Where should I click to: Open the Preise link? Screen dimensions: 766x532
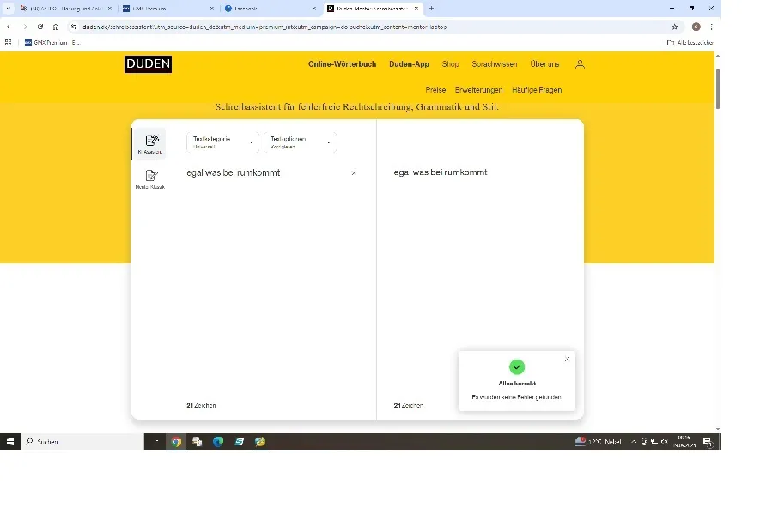click(x=435, y=90)
